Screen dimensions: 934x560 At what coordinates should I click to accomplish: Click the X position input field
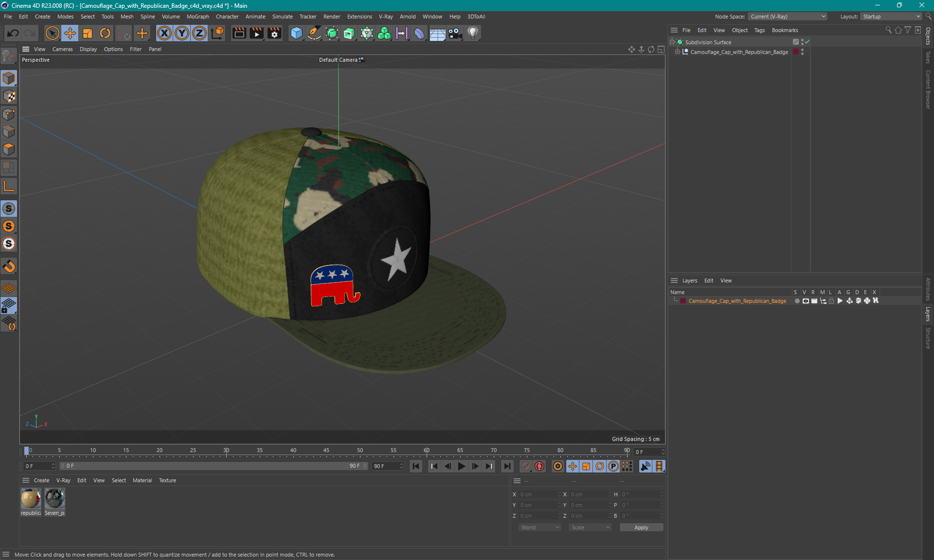coord(539,494)
